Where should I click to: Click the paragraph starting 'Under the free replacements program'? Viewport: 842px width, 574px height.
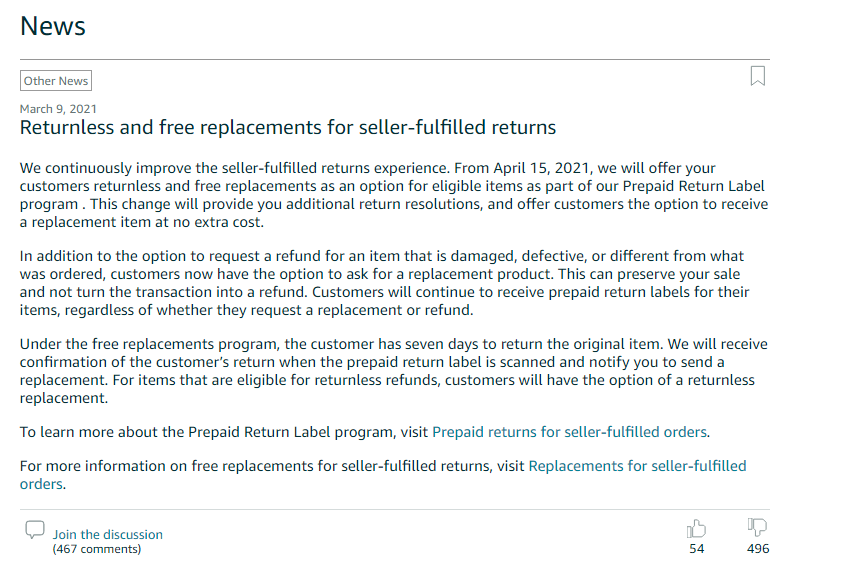click(394, 371)
